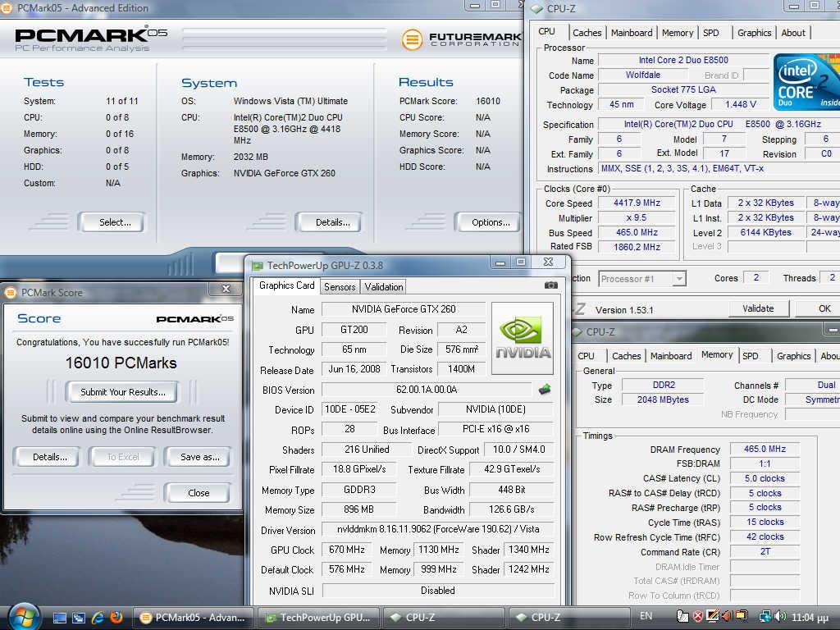Screen dimensions: 840x630
Task: Open Caches tab in upper CPU-Z
Action: click(587, 33)
